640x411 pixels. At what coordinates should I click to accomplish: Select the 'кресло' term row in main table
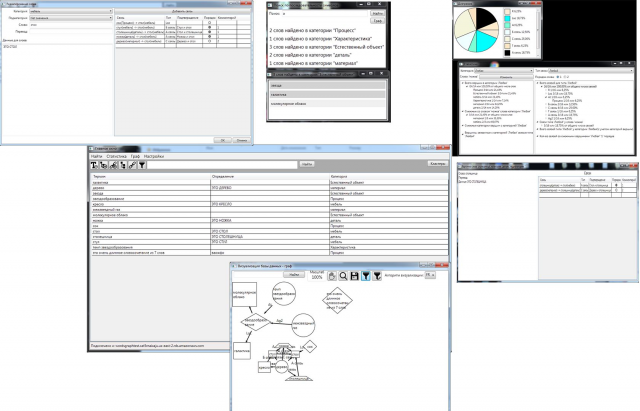[269, 204]
